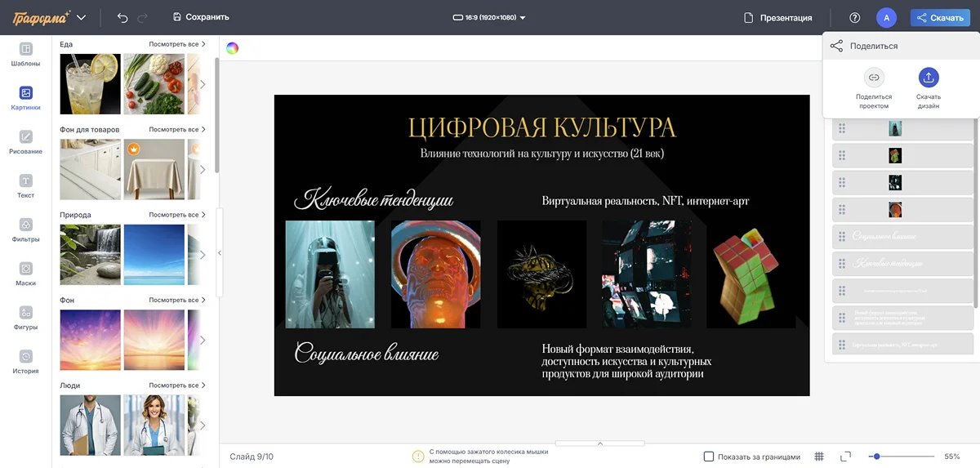Toggle the grid icon in bottom bar
980x468 pixels.
[819, 457]
